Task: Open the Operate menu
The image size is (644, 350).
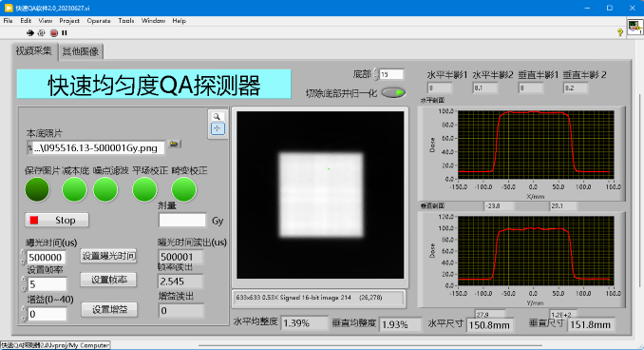Action: 99,21
